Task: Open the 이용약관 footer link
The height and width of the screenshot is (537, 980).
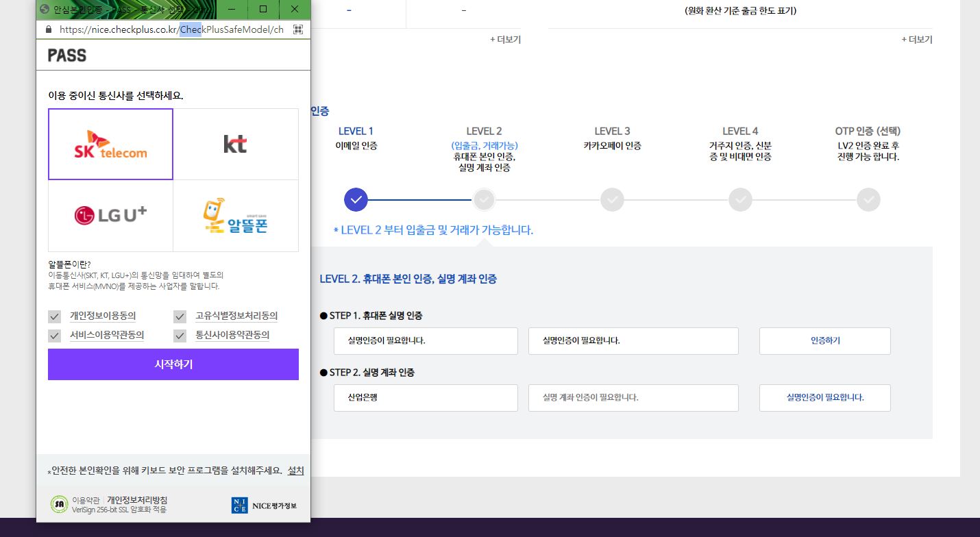Action: point(86,500)
